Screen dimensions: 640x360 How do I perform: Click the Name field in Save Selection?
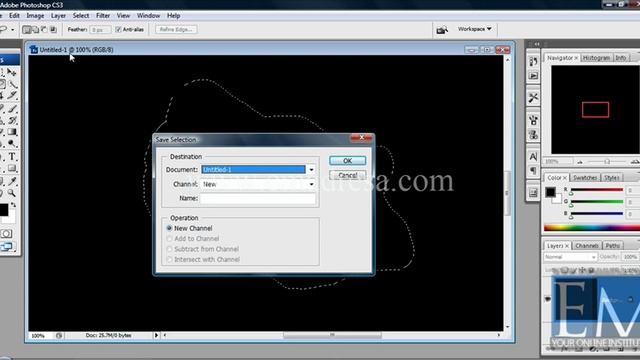(x=258, y=198)
